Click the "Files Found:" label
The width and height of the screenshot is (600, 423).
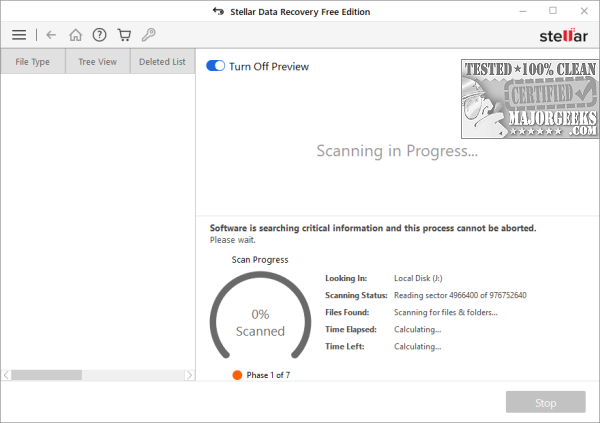click(347, 312)
